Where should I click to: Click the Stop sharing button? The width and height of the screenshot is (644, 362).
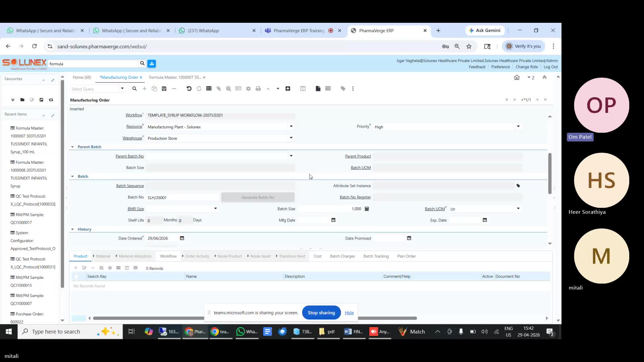pyautogui.click(x=321, y=313)
